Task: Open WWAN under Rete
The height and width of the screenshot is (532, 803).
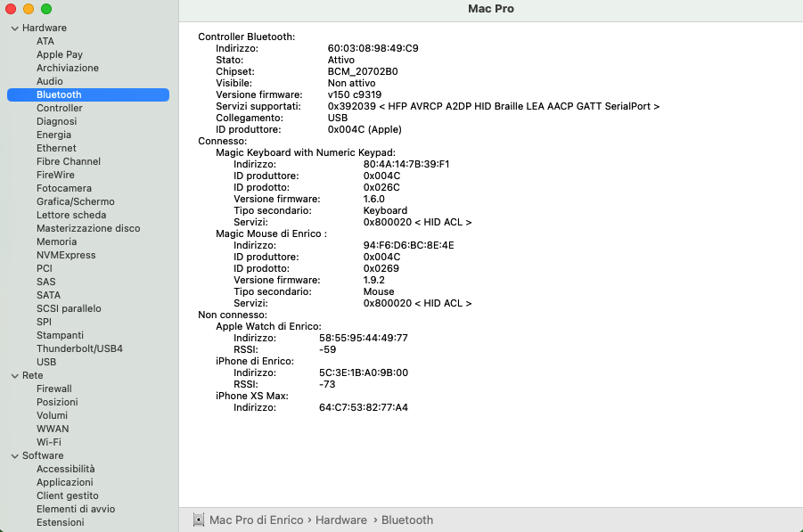Action: pos(53,429)
